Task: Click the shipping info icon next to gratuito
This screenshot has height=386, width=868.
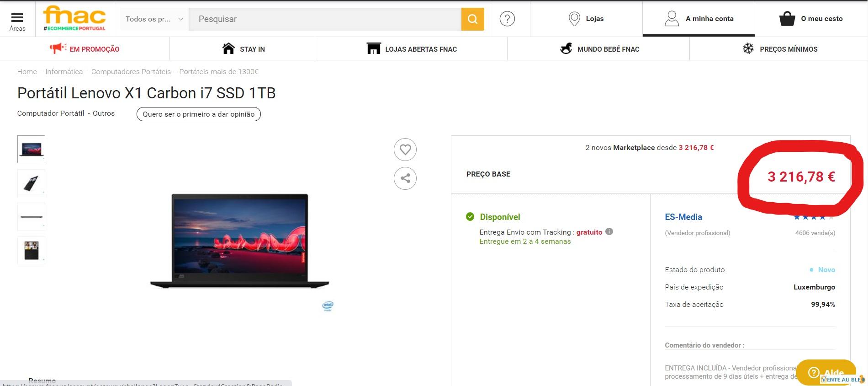Action: point(609,231)
